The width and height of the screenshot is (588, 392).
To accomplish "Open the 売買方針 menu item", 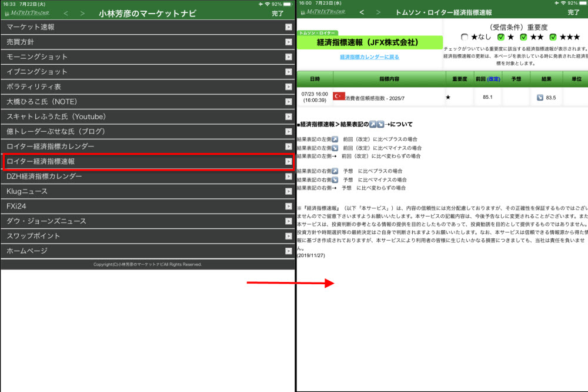I will pyautogui.click(x=148, y=42).
